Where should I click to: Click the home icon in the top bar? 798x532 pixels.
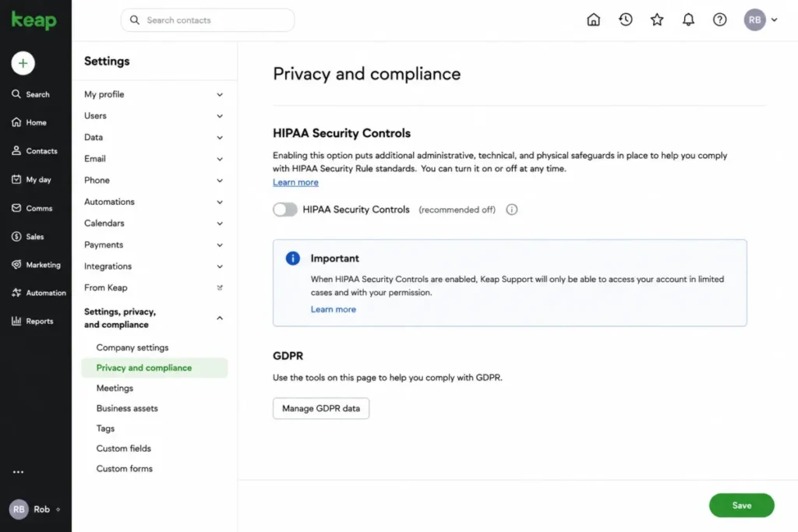point(593,19)
